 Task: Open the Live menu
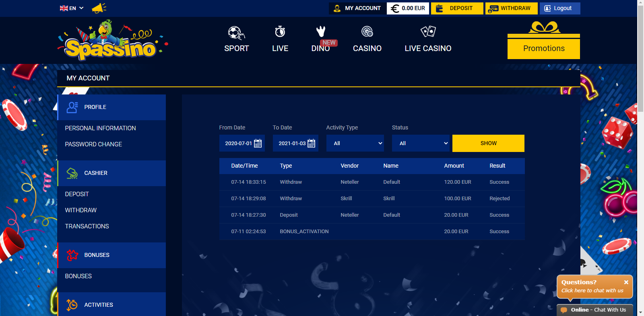pyautogui.click(x=280, y=49)
